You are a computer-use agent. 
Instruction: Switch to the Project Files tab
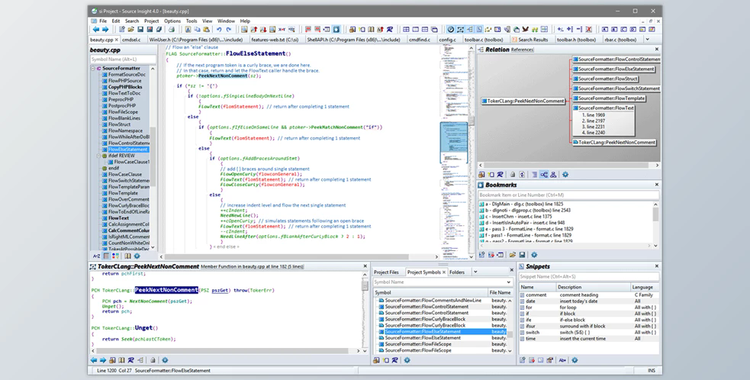pos(386,272)
